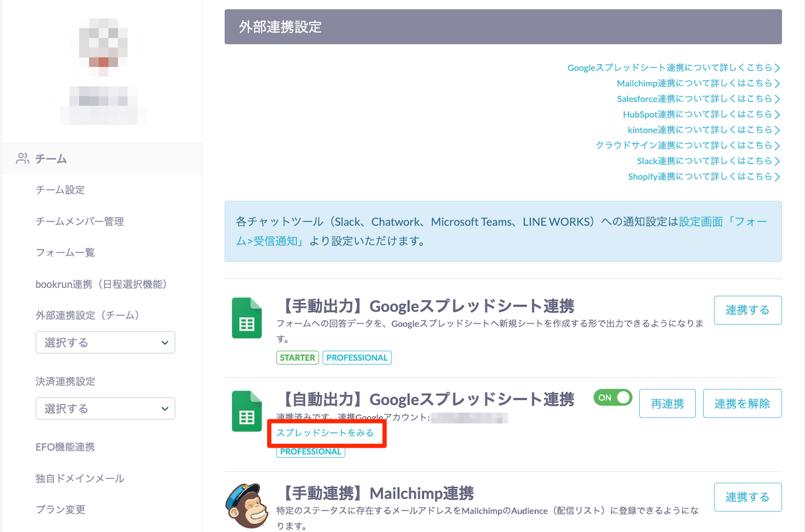Click 連携する for 手動出力 Googleスプレッドシート
Screen dimensions: 805x532
748,310
